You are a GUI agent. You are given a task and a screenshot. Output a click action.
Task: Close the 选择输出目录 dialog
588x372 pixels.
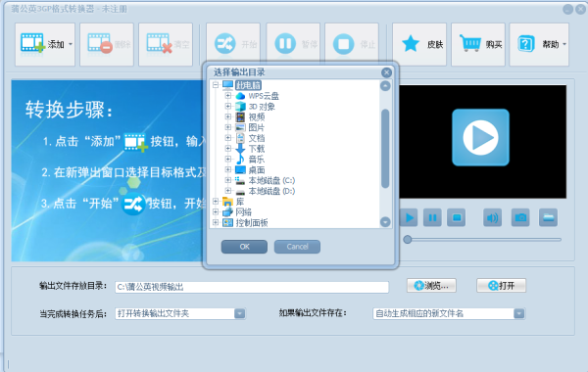[x=386, y=72]
